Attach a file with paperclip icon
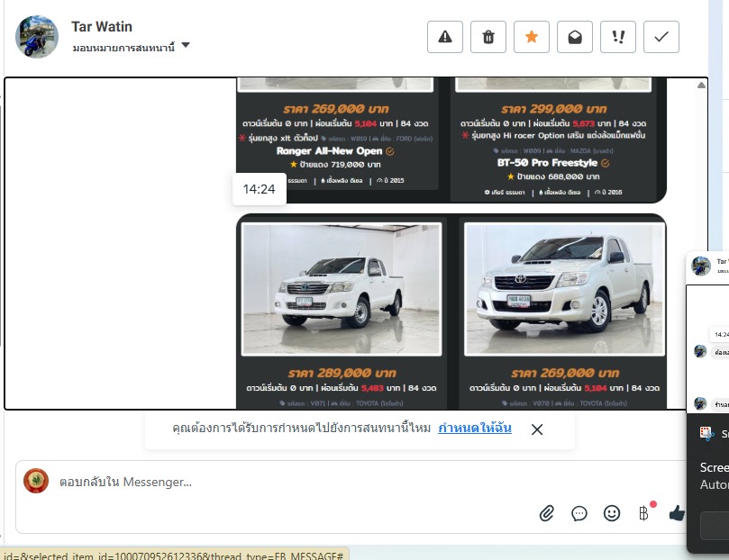This screenshot has width=729, height=560. pyautogui.click(x=546, y=513)
